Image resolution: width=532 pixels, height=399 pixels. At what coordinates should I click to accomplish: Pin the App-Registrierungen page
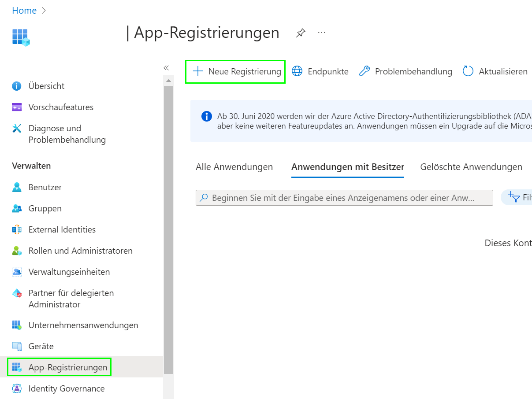click(301, 33)
